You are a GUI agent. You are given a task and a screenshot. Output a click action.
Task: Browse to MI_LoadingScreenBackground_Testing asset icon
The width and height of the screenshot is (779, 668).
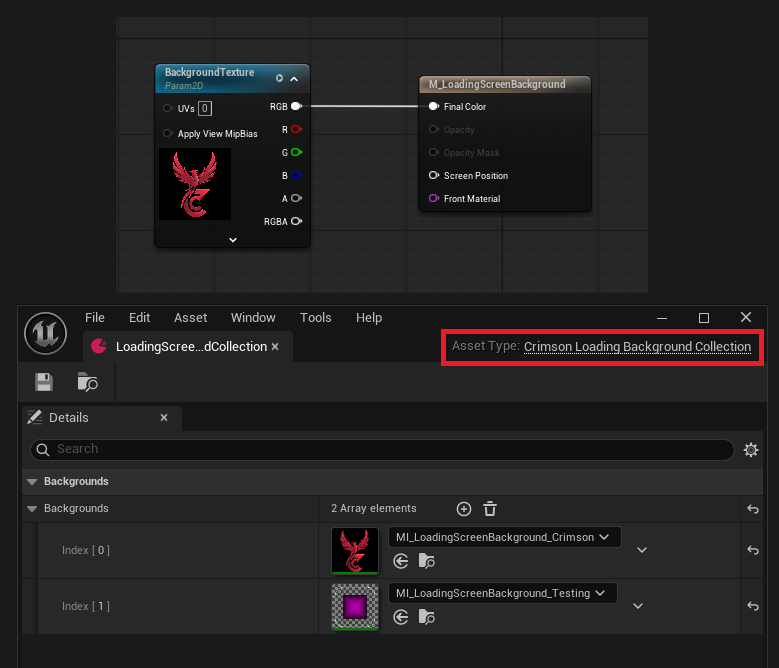[x=427, y=617]
